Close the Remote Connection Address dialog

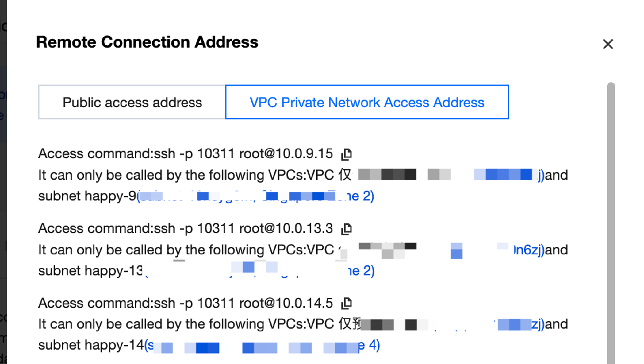click(608, 44)
